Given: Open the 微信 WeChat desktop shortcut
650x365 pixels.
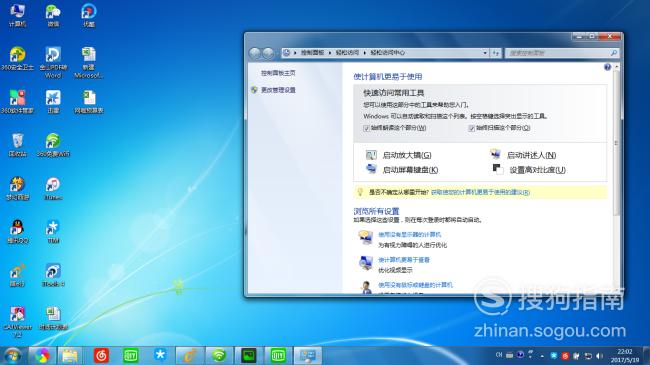Looking at the screenshot, I should pos(53,15).
